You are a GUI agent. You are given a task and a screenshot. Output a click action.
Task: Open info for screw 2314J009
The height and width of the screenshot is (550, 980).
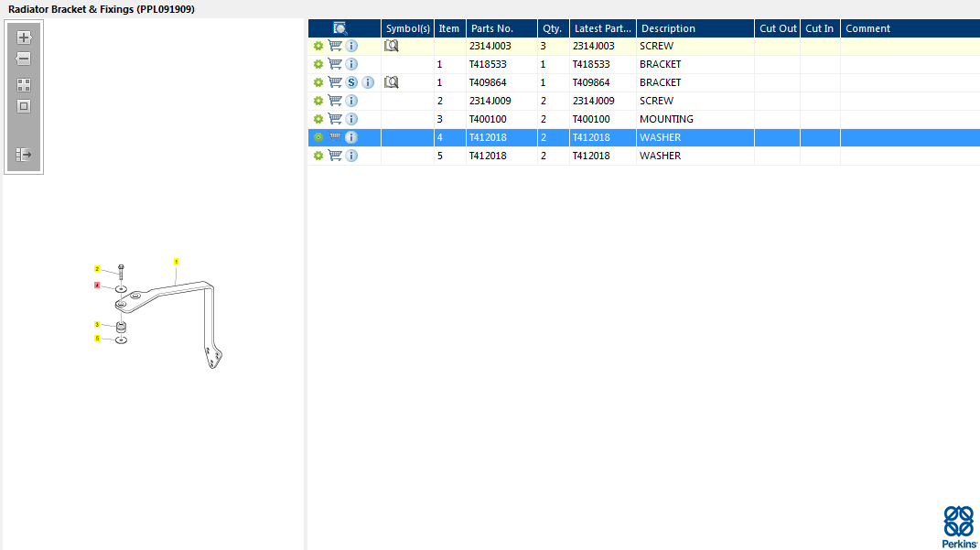[351, 101]
